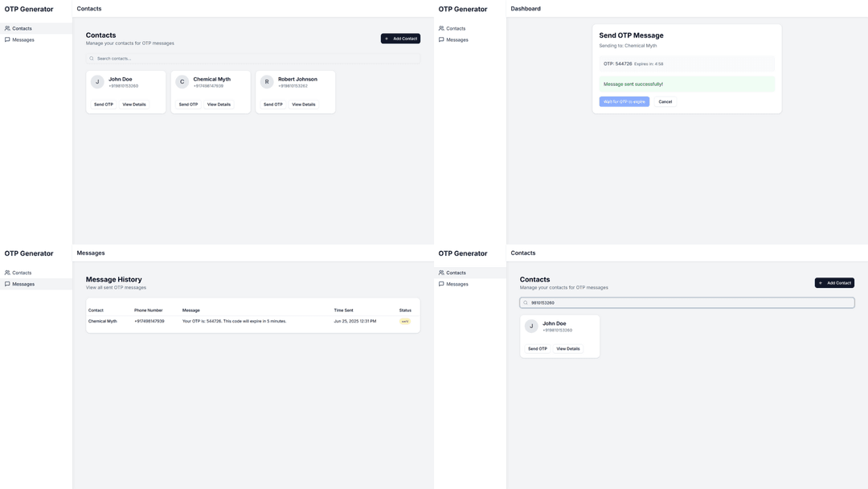Click the "Time Sent" column header
The width and height of the screenshot is (868, 489).
(x=343, y=310)
